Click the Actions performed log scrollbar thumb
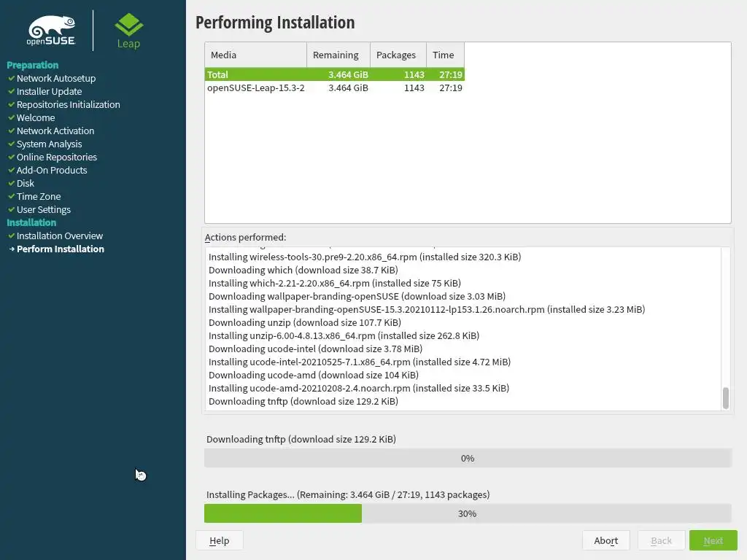Viewport: 747px width, 560px height. click(x=726, y=398)
